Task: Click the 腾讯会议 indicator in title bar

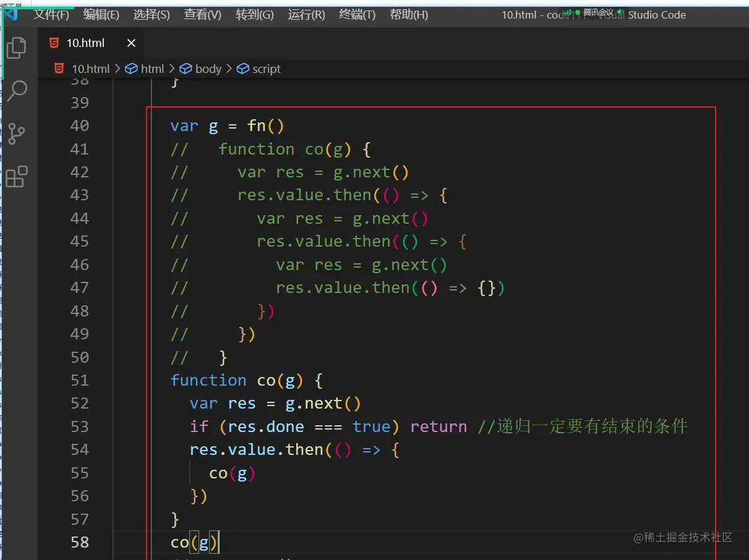Action: coord(594,12)
